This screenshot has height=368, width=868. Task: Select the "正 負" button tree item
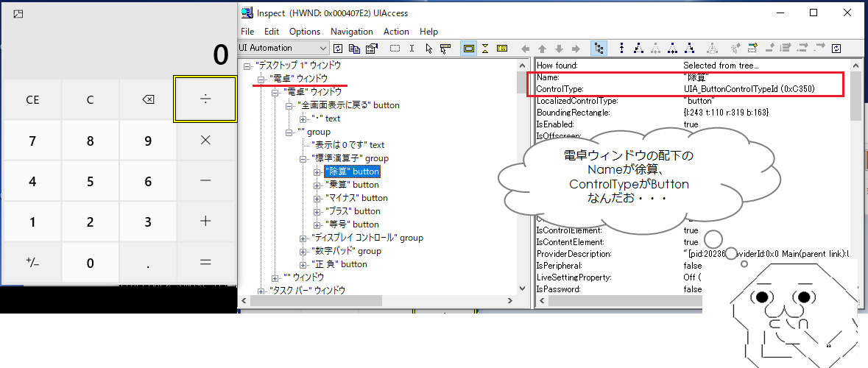click(339, 264)
